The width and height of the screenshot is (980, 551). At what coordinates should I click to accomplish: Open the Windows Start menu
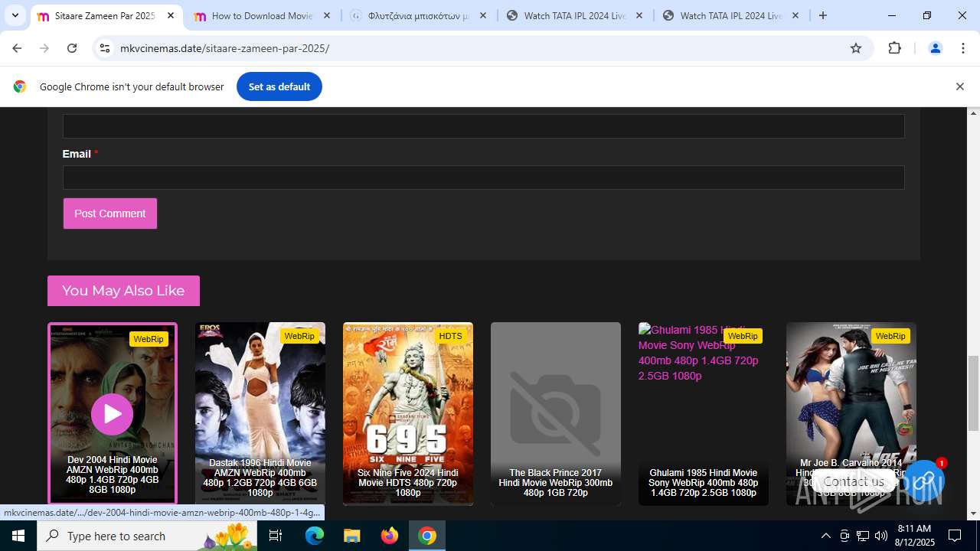click(x=18, y=536)
